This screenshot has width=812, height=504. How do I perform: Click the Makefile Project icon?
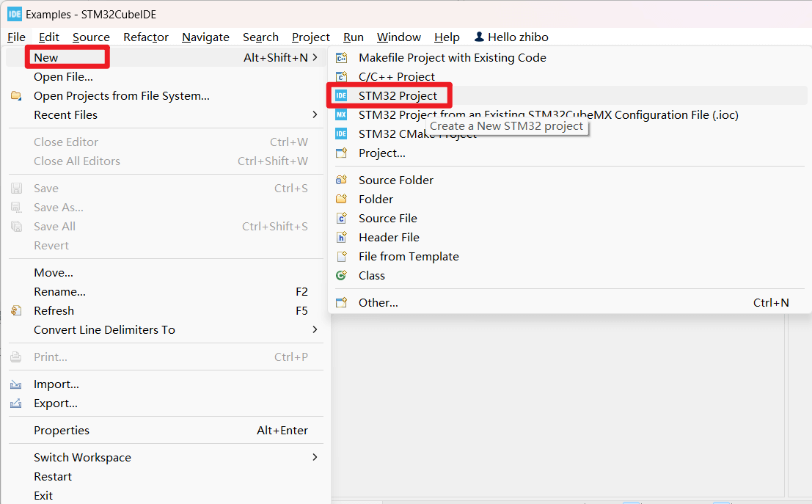341,57
